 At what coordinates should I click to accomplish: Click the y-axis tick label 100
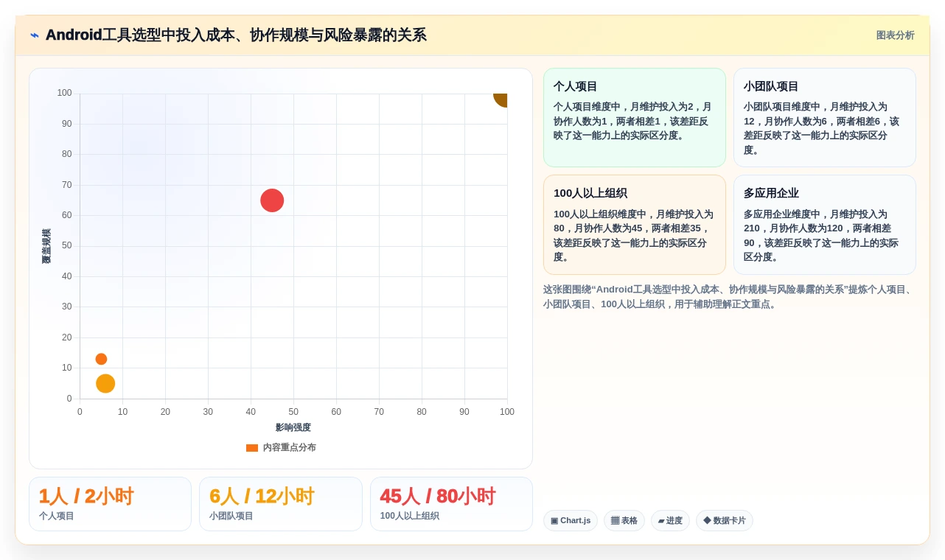point(64,93)
